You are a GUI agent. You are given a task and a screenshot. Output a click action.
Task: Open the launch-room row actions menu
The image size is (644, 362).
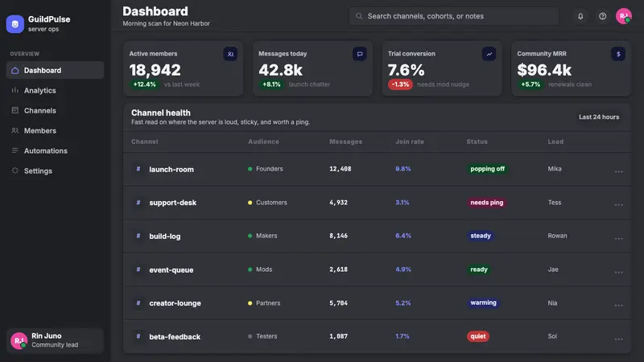click(x=618, y=171)
